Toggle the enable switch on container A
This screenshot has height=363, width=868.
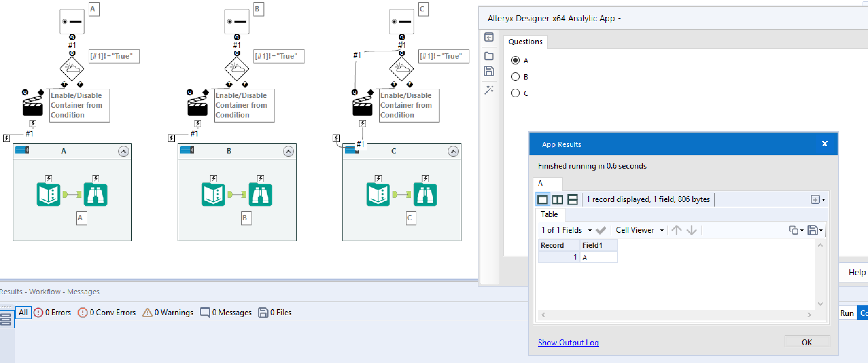click(22, 150)
